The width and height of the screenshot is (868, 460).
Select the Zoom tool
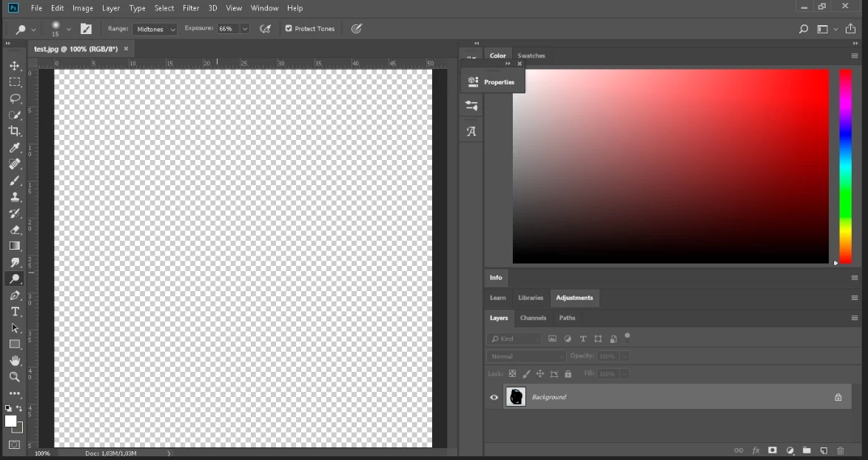(15, 377)
